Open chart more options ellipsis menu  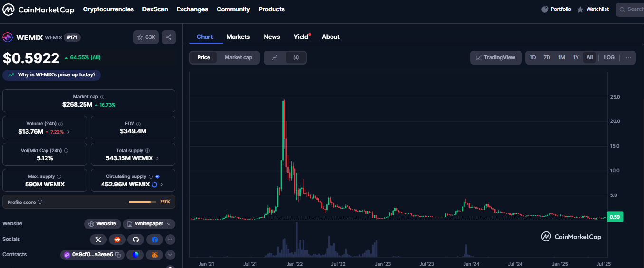628,57
